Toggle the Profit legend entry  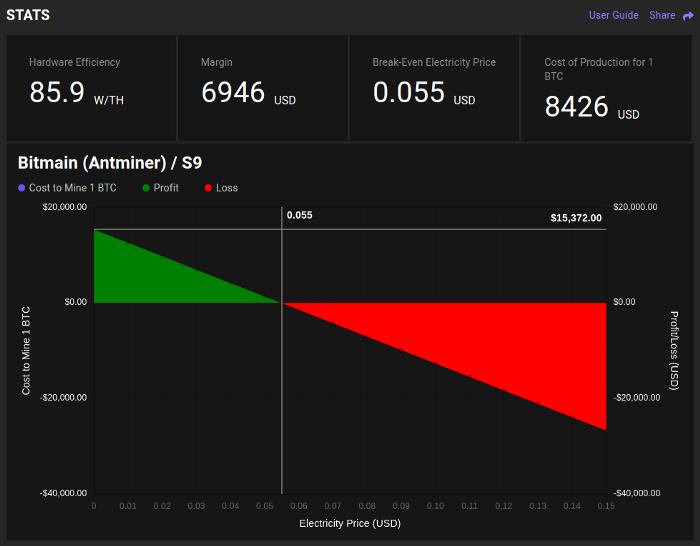(x=160, y=188)
